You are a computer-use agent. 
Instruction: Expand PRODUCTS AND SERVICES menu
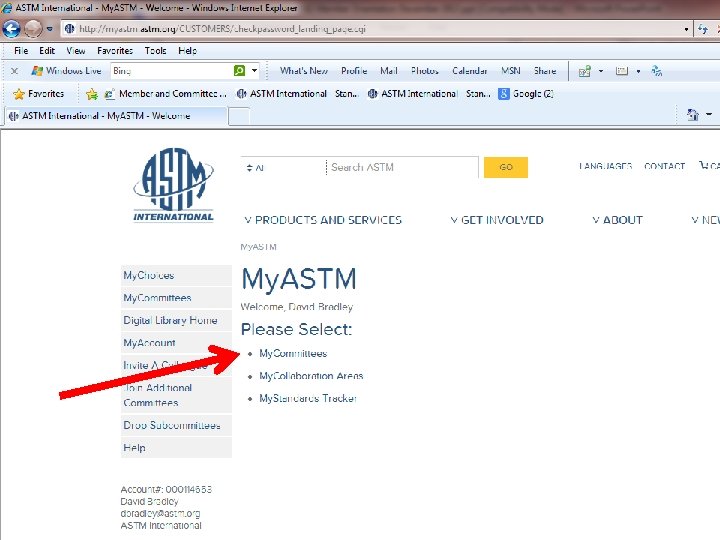pyautogui.click(x=323, y=220)
